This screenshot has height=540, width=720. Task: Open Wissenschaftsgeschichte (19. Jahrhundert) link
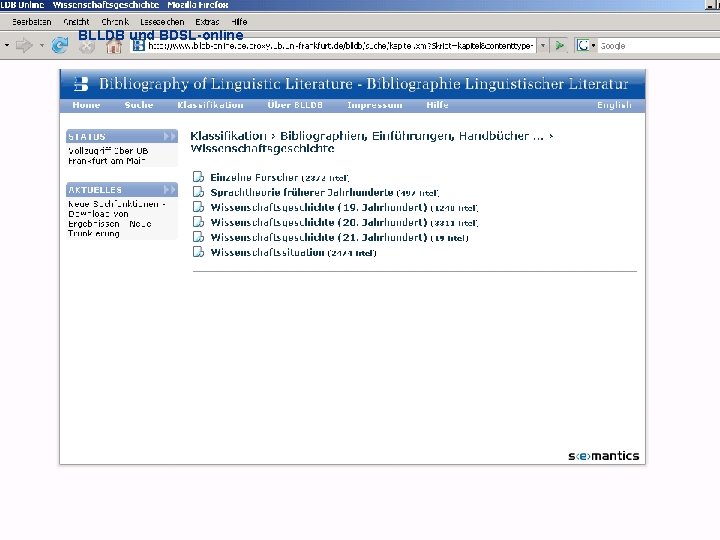coord(319,208)
